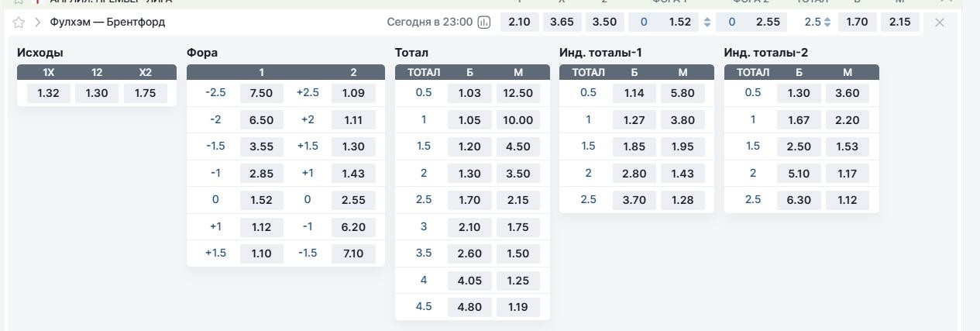This screenshot has height=331, width=980.
Task: Pick 1X double chance odds 1.32
Action: [x=49, y=94]
